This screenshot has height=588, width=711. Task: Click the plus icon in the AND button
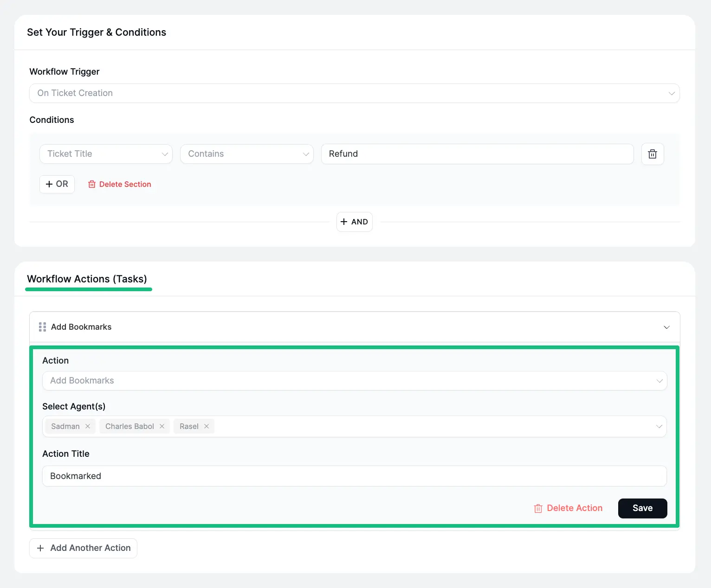[344, 222]
